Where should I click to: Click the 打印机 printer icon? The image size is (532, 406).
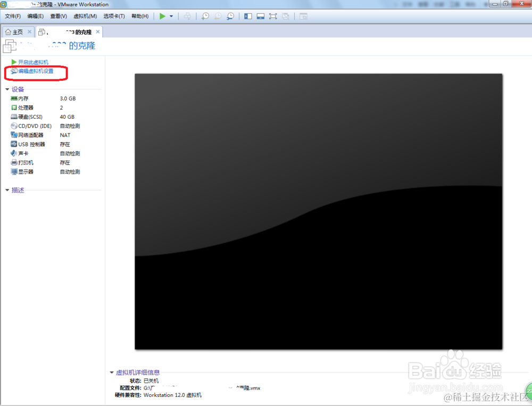tap(14, 162)
